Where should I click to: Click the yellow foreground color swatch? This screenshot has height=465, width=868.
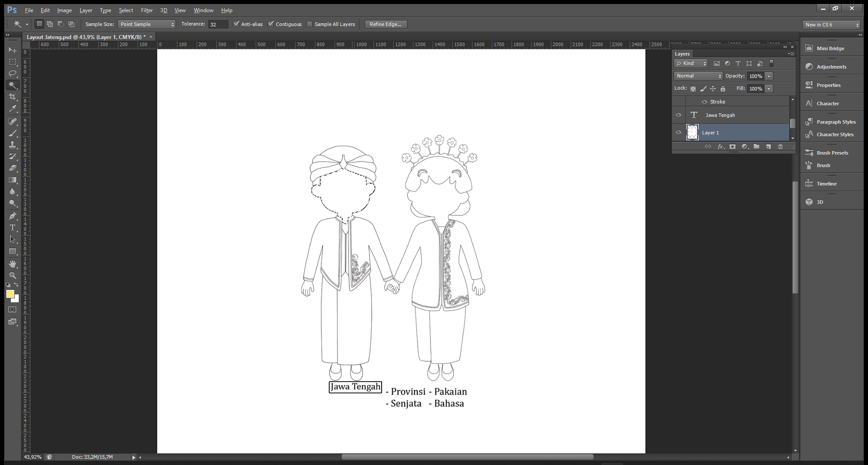pos(10,294)
